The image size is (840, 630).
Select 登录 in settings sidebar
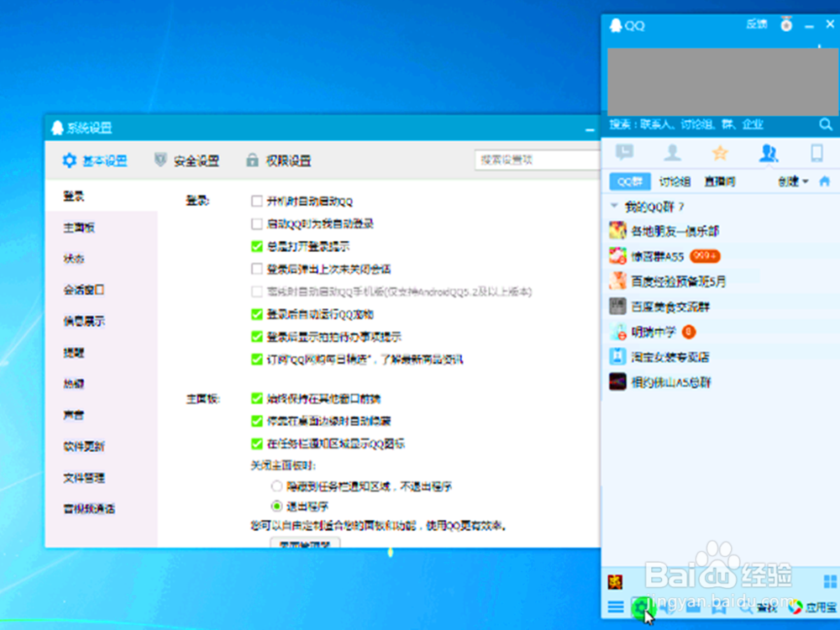tap(74, 196)
